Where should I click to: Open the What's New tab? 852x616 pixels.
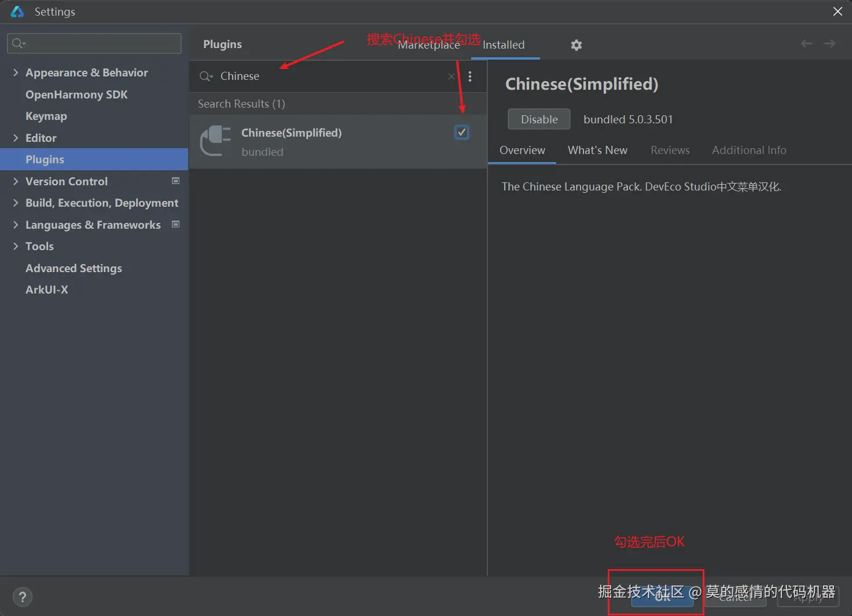pyautogui.click(x=597, y=151)
